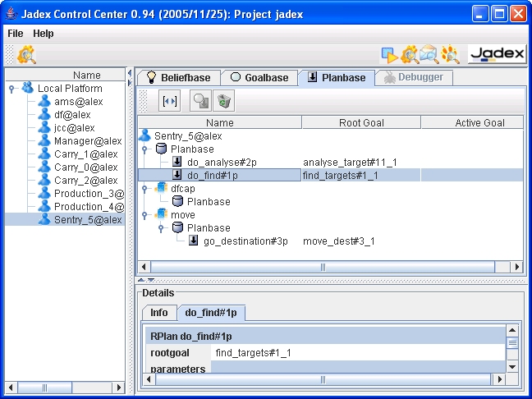Screen dimensions: 532x399
Task: Collapse the Sentry_5 Planbase node toggle
Action: (144, 149)
